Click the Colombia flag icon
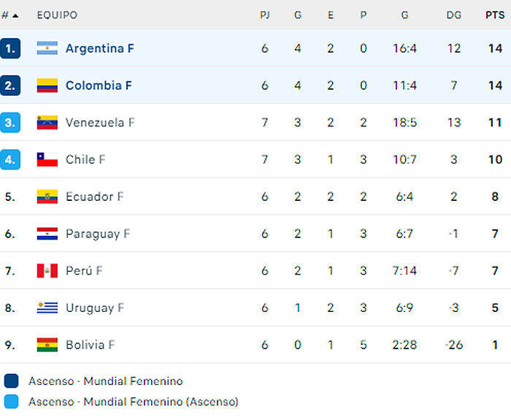 (x=47, y=85)
